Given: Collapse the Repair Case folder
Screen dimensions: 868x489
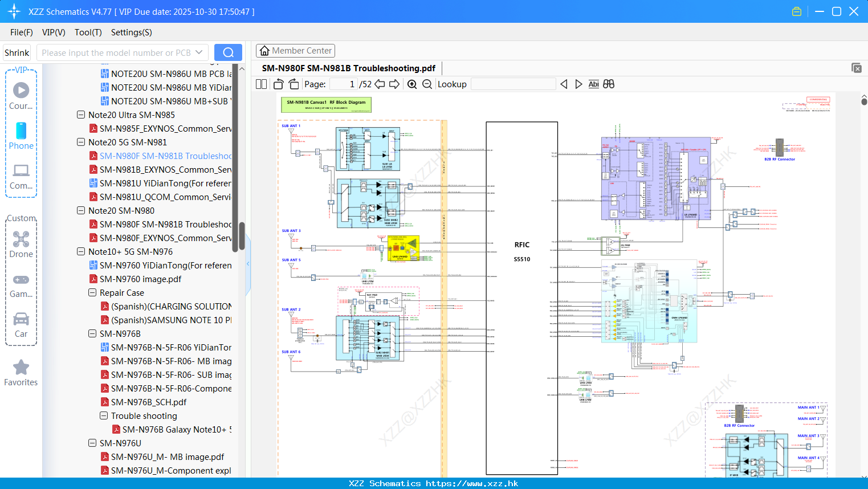Looking at the screenshot, I should point(92,292).
